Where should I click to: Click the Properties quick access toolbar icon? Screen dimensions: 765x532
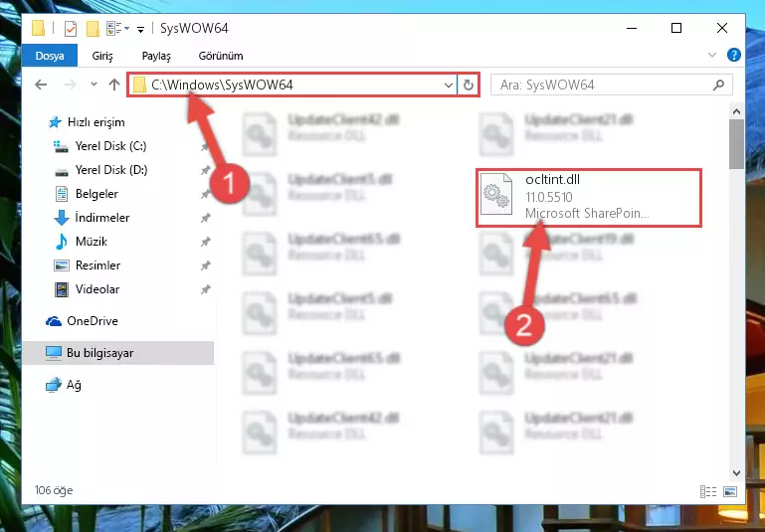pyautogui.click(x=71, y=29)
